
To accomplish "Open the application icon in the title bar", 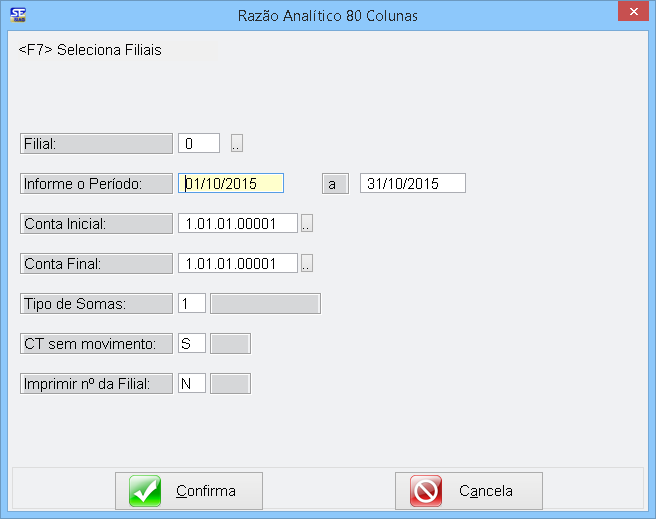I will pyautogui.click(x=17, y=15).
